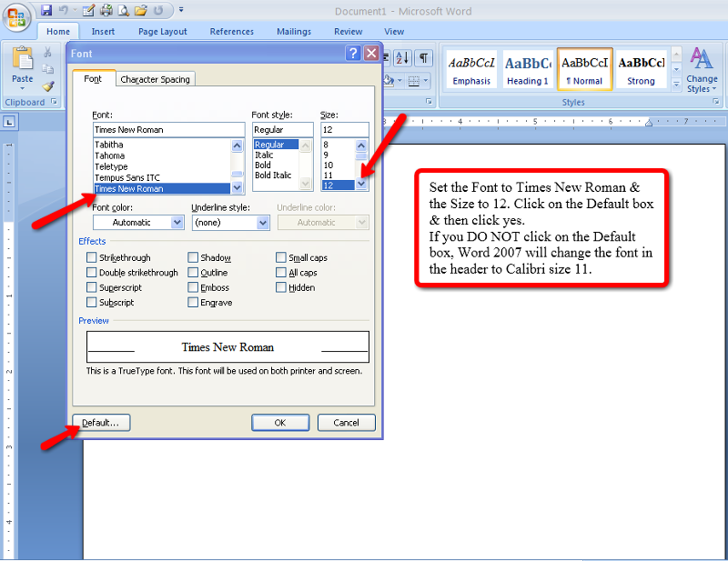Open Clipboard group dialog launcher
The width and height of the screenshot is (728, 561).
[55, 102]
